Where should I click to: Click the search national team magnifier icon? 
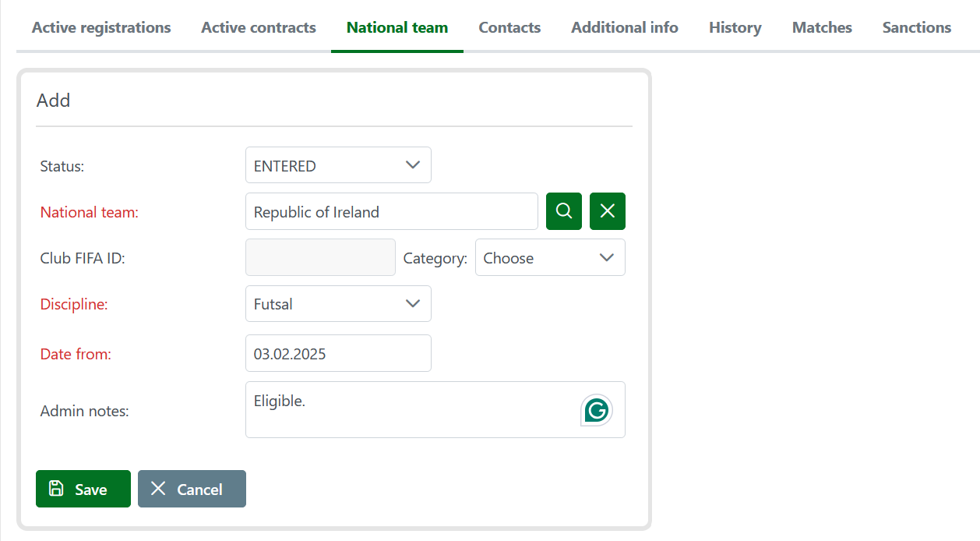pos(563,211)
